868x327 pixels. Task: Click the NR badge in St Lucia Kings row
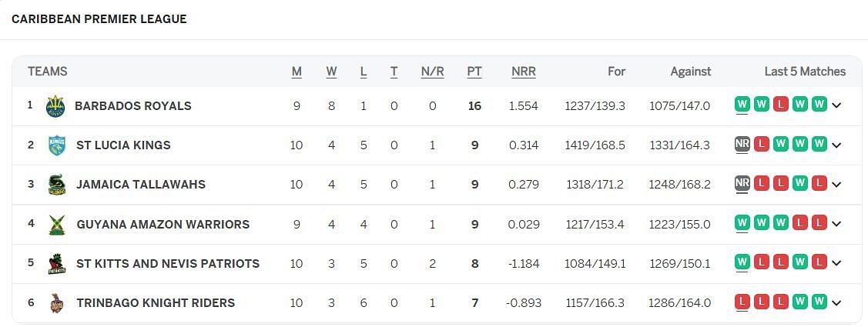click(742, 145)
